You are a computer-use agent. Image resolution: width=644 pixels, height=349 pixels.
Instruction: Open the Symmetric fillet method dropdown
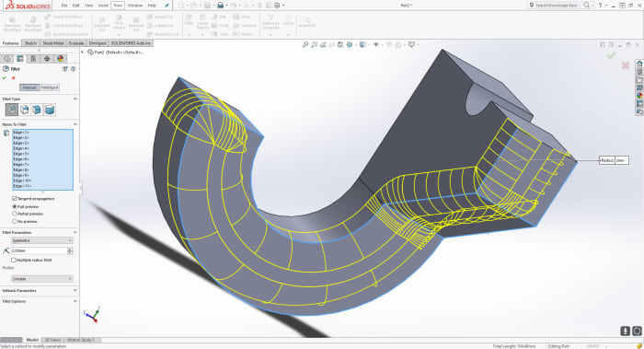[x=42, y=240]
